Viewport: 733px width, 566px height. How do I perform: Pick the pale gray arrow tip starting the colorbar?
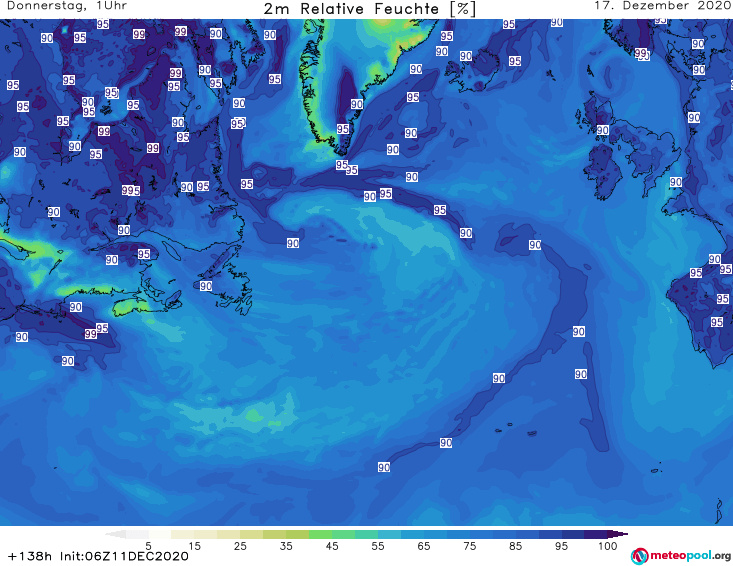(x=115, y=534)
